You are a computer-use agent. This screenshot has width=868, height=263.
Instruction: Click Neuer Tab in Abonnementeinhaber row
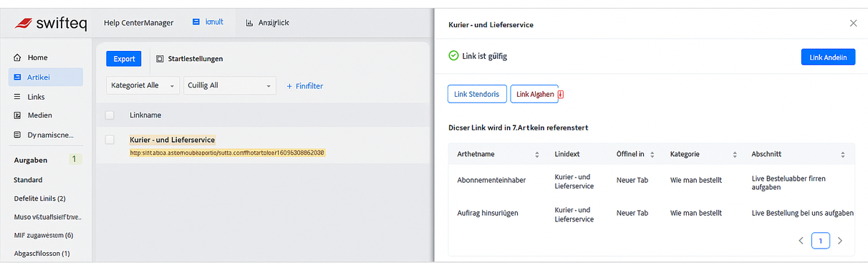[632, 180]
